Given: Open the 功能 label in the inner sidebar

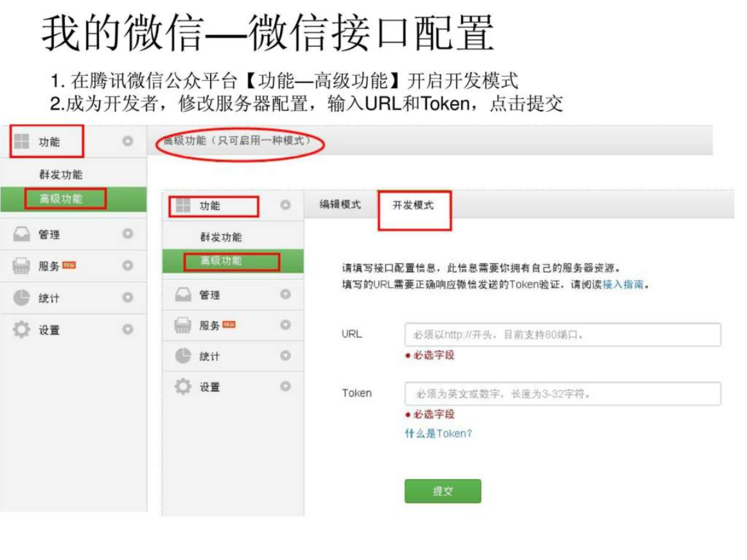Looking at the screenshot, I should point(209,205).
